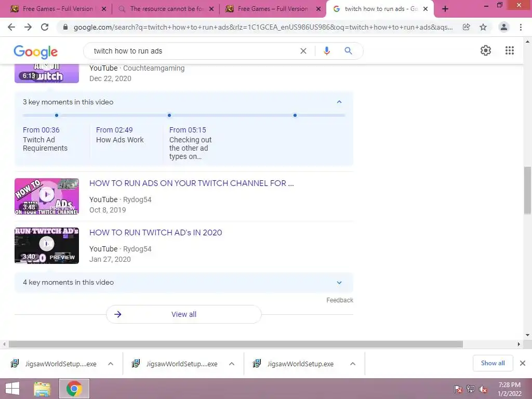This screenshot has height=399, width=532.
Task: Click scroll-right arrow on horizontal scrollbar
Action: tap(519, 344)
